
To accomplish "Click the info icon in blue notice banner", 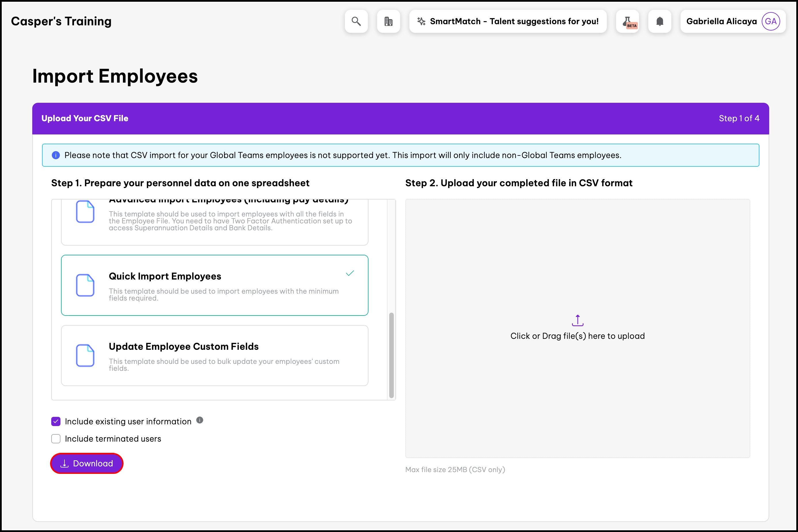I will pos(56,155).
